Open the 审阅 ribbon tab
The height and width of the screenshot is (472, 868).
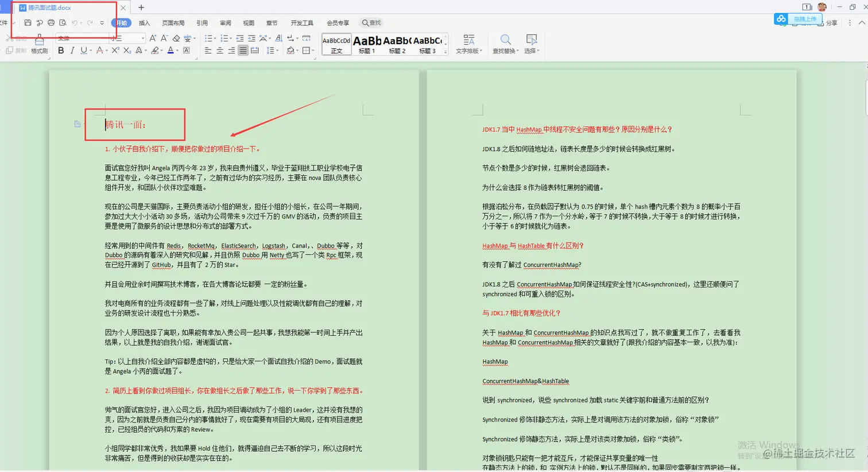pos(226,23)
